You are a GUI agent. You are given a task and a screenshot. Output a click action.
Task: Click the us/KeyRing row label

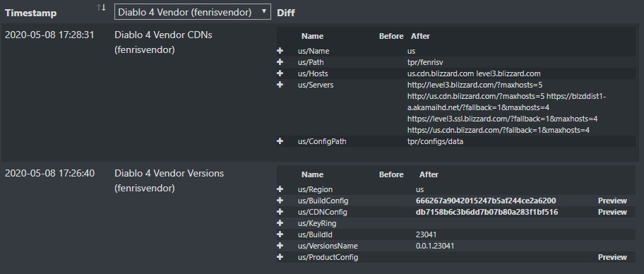[317, 223]
